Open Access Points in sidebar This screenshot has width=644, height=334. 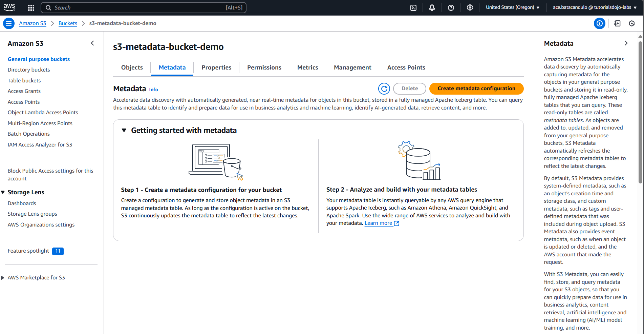click(x=24, y=102)
